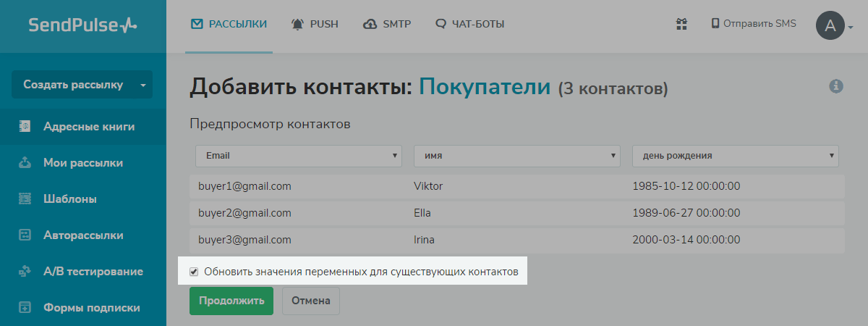This screenshot has width=868, height=326.
Task: Expand the user avatar account menu
Action: tap(835, 26)
